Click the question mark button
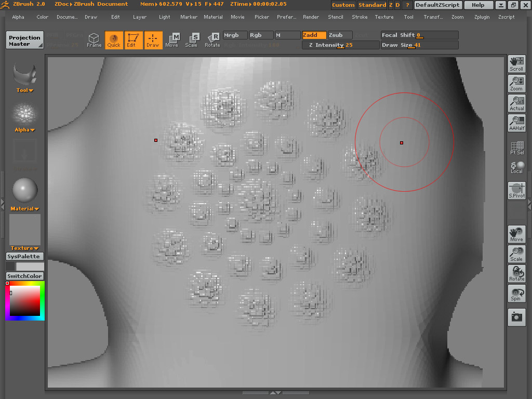Image resolution: width=532 pixels, height=399 pixels. coord(407,5)
